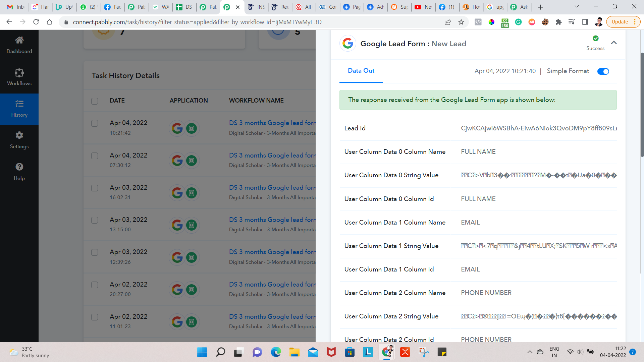The width and height of the screenshot is (644, 362).
Task: Check the select-all checkbox beside DATE
Action: click(x=95, y=101)
